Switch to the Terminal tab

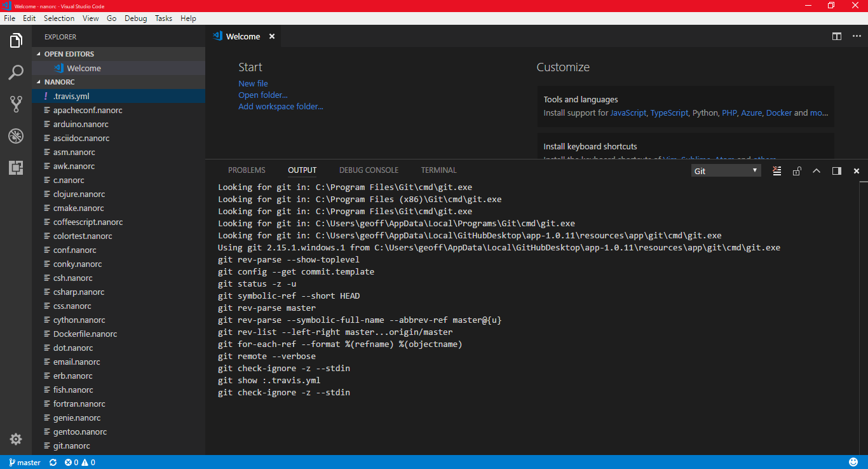tap(438, 170)
